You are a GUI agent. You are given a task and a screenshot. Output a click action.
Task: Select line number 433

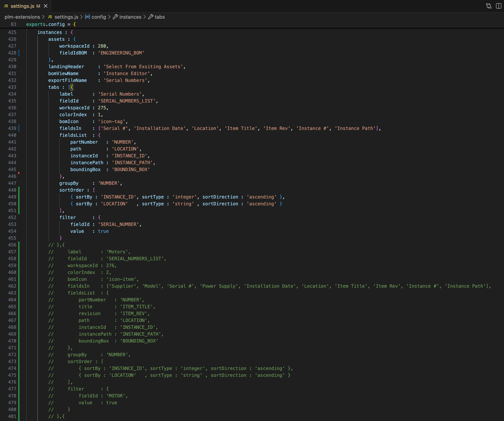click(x=12, y=87)
